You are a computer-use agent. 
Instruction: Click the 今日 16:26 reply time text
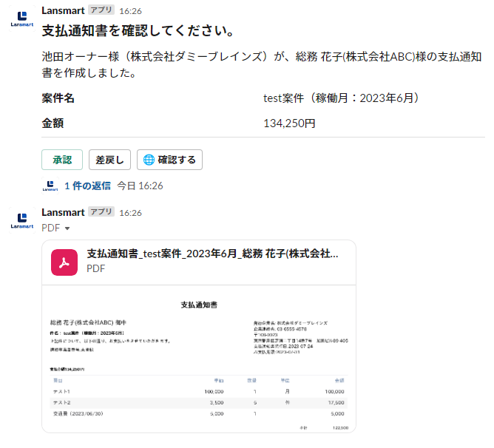(141, 186)
